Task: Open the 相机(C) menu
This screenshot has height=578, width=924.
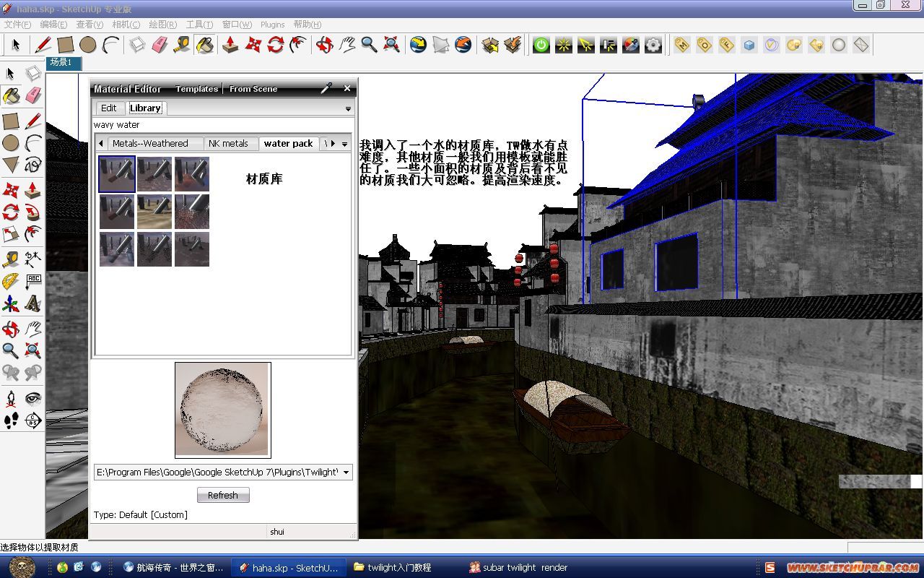Action: [126, 25]
